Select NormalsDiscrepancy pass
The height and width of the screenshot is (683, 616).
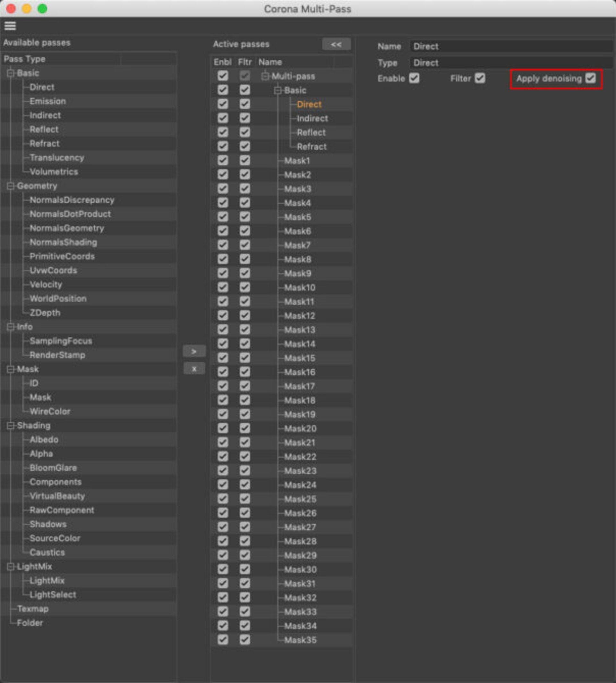72,200
